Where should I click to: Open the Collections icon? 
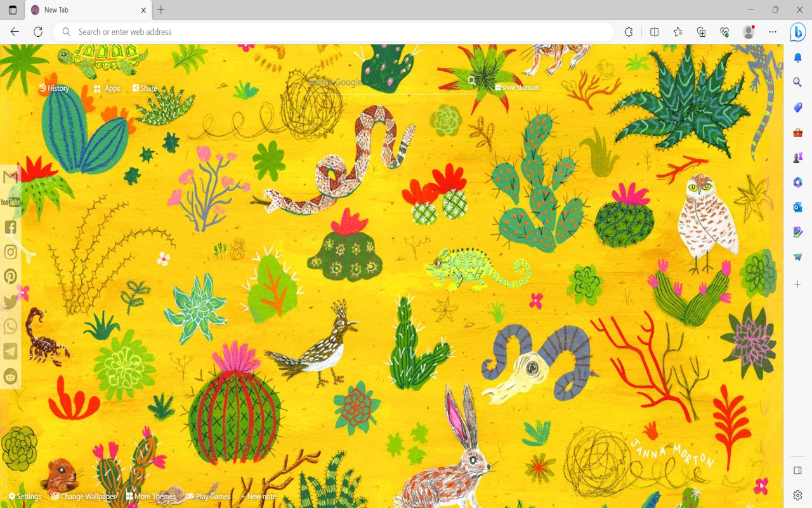coord(701,32)
